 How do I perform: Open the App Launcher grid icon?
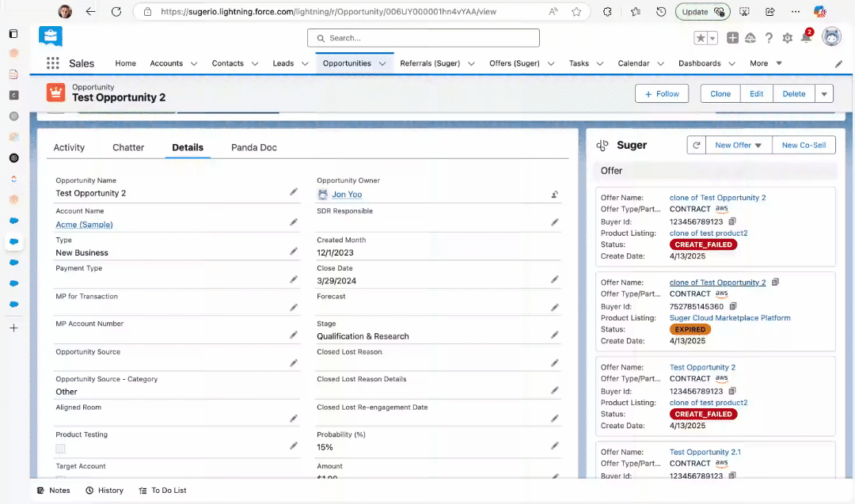coord(53,63)
